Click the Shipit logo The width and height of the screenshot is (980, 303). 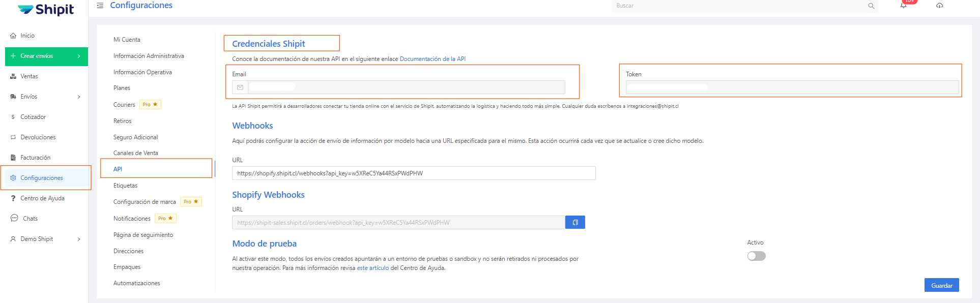pos(46,10)
